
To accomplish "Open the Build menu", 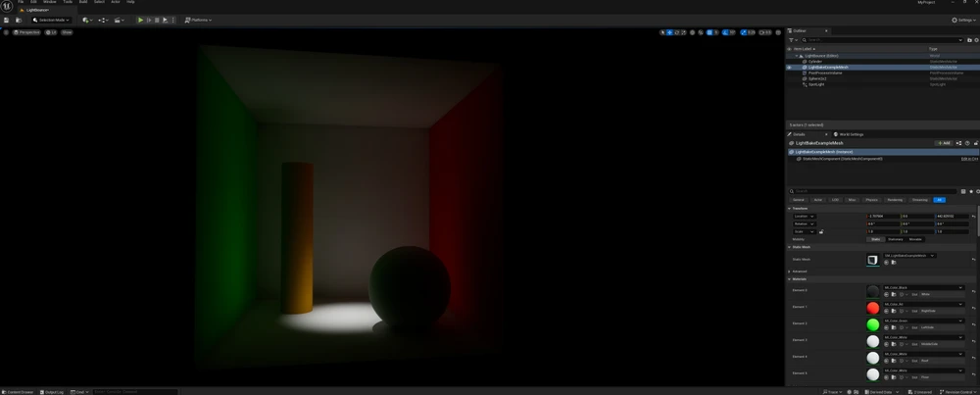I will click(x=83, y=2).
